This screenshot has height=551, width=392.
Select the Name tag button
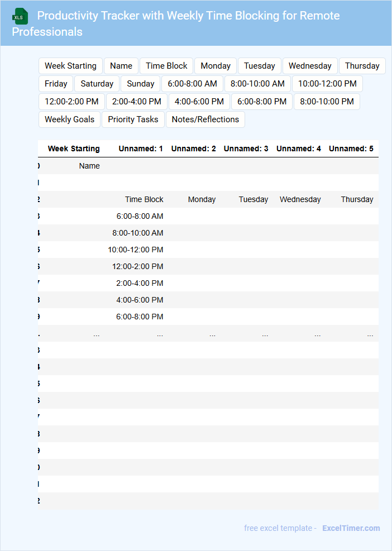click(121, 66)
